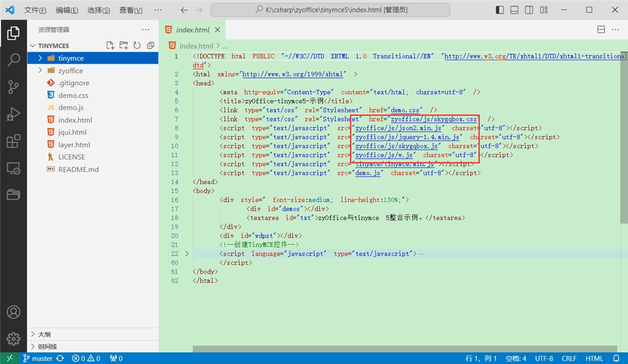Select the Source Control icon
The height and width of the screenshot is (364, 628).
pos(13,87)
